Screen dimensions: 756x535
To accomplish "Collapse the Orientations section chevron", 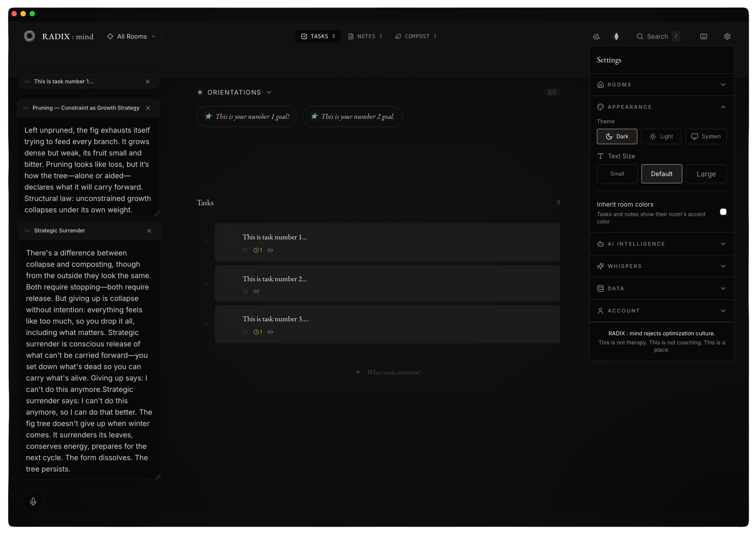I will click(269, 92).
